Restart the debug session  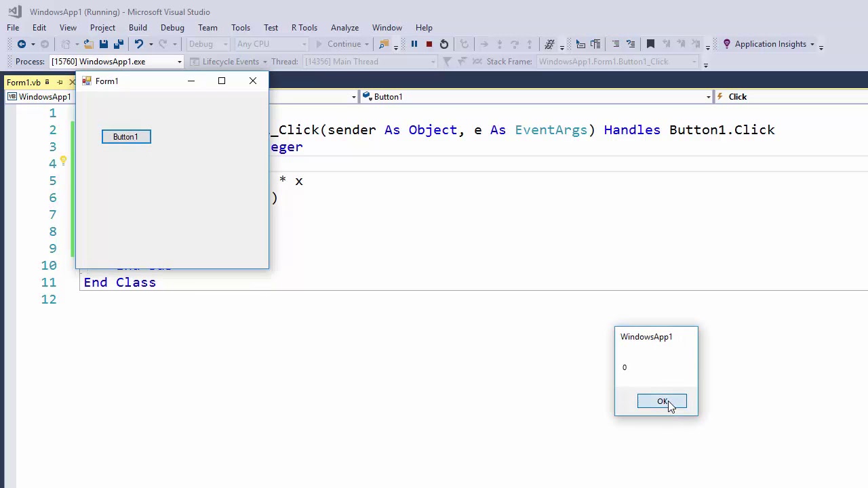tap(443, 44)
